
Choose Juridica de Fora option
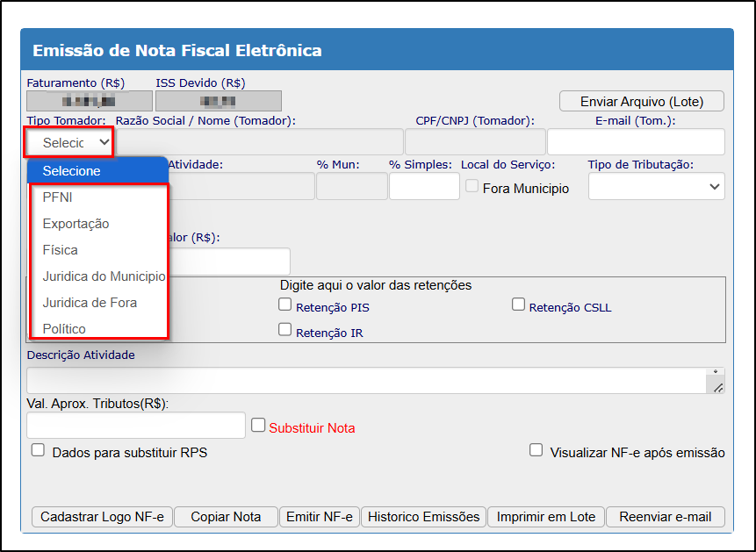[x=90, y=303]
